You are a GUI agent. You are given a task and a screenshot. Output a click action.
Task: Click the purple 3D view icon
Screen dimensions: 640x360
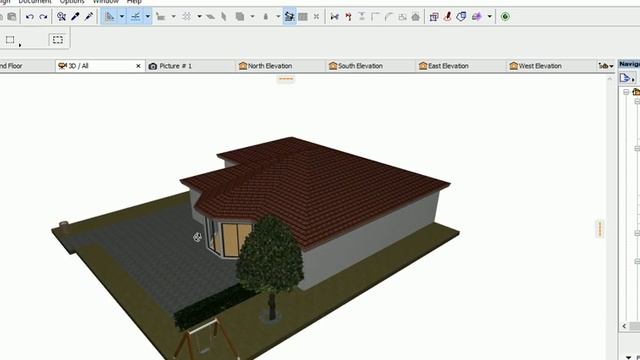coord(476,17)
